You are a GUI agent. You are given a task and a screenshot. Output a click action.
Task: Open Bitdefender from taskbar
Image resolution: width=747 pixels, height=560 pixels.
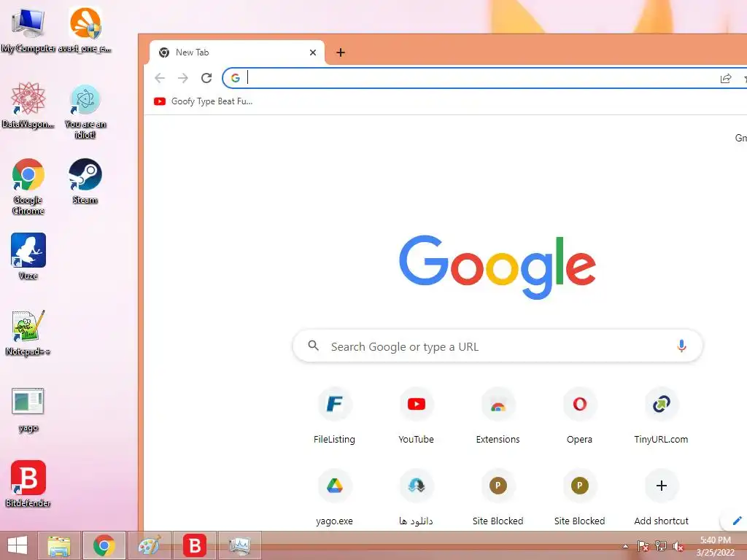click(195, 545)
